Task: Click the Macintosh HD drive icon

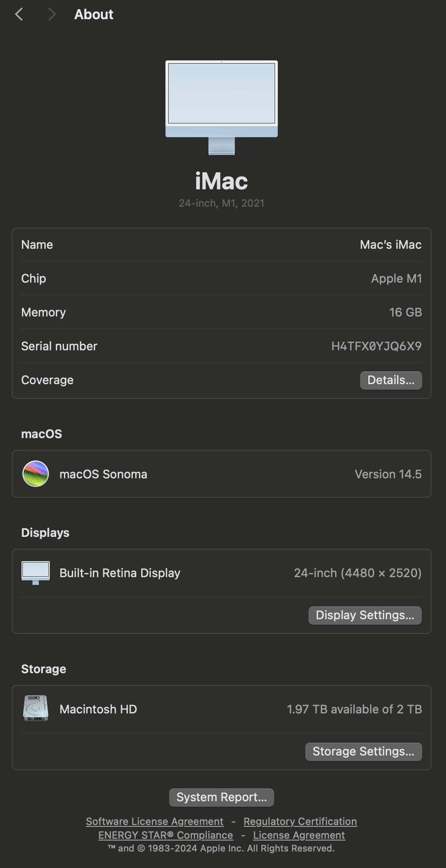Action: click(36, 709)
